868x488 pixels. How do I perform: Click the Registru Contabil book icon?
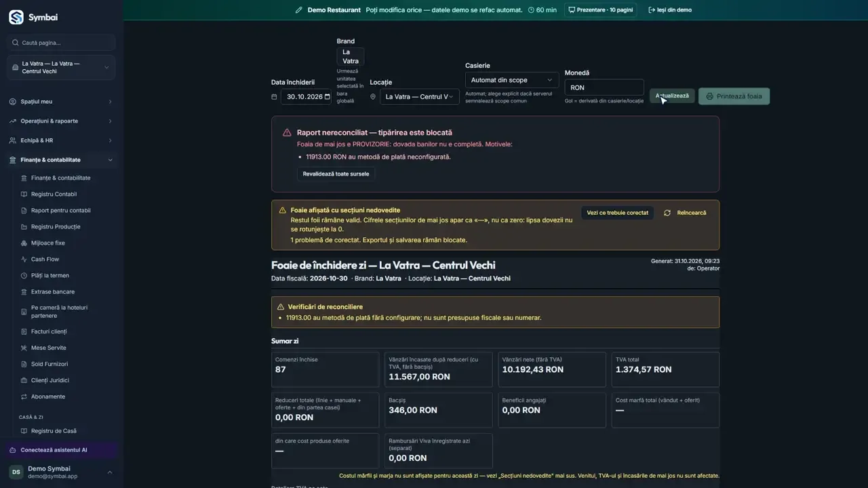coord(24,195)
